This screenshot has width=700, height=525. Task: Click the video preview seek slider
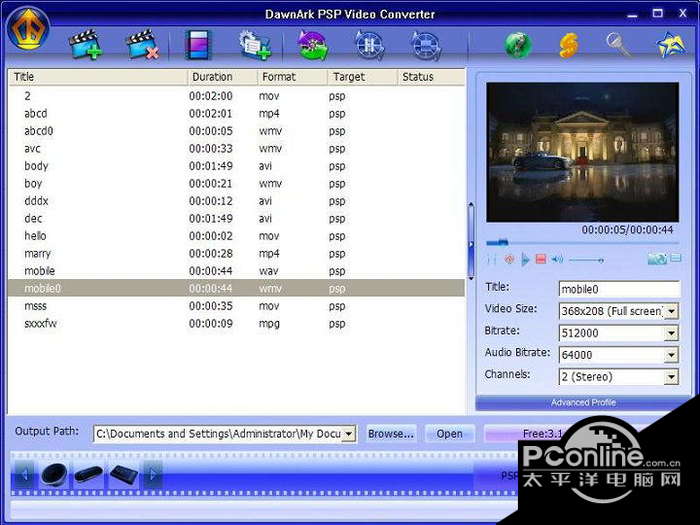582,242
